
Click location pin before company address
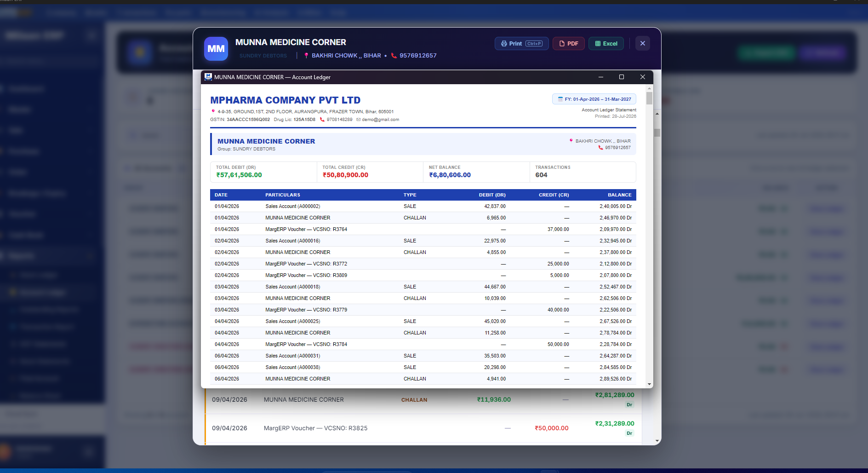[x=213, y=111]
